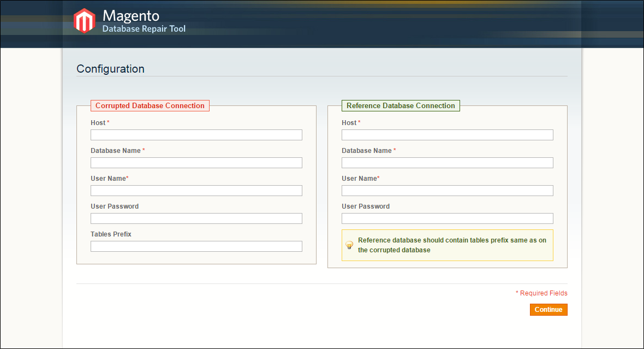Image resolution: width=644 pixels, height=349 pixels.
Task: Click the Magento logo icon
Action: pyautogui.click(x=84, y=21)
